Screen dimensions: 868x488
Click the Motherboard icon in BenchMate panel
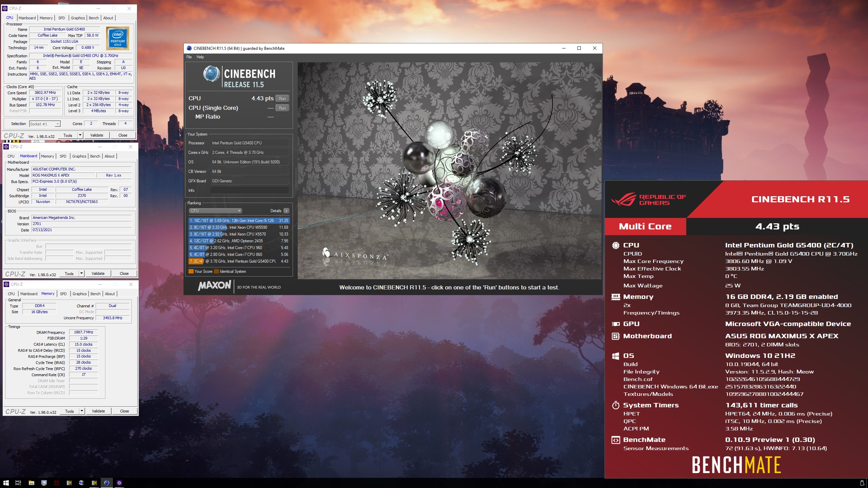click(616, 336)
